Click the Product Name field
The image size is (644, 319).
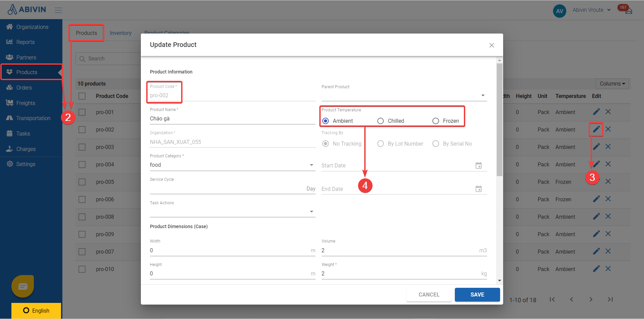232,119
